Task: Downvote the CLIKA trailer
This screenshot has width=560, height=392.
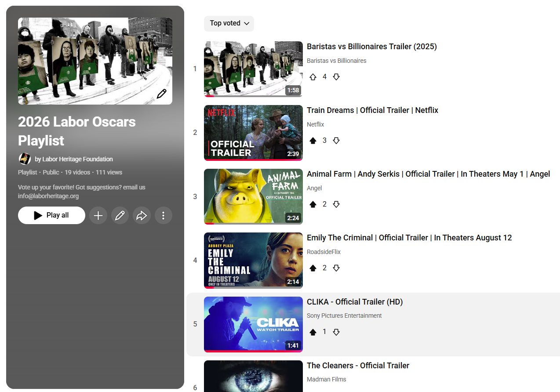Action: coord(336,332)
